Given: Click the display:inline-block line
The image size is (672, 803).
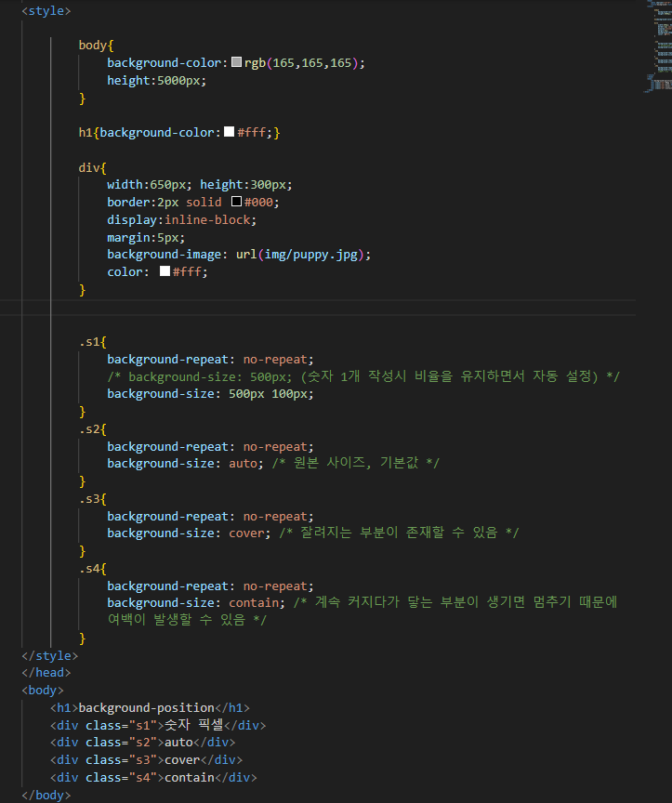Looking at the screenshot, I should 182,219.
